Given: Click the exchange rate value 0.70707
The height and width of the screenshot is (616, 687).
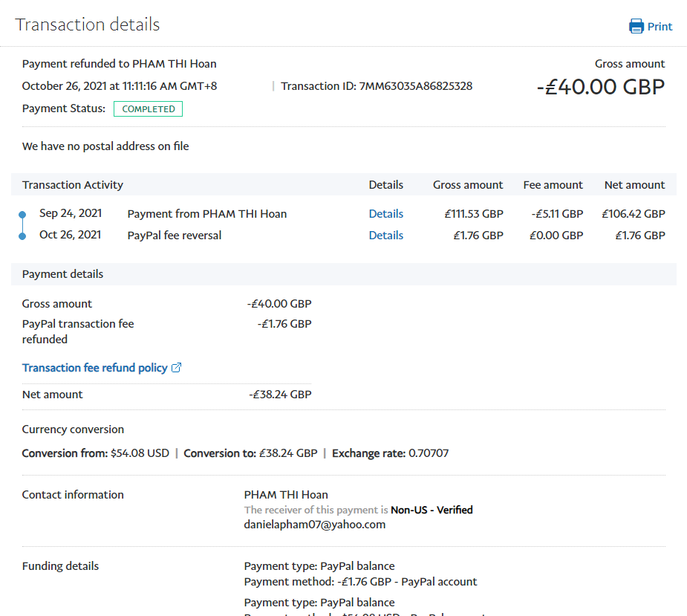Looking at the screenshot, I should pyautogui.click(x=429, y=453).
